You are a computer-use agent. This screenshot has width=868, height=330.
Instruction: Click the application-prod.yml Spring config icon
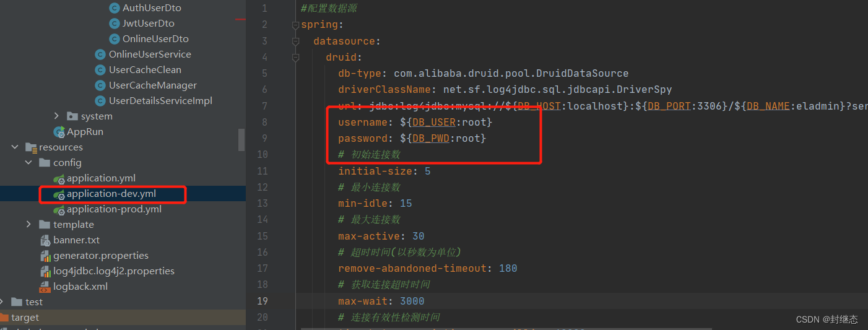point(59,209)
